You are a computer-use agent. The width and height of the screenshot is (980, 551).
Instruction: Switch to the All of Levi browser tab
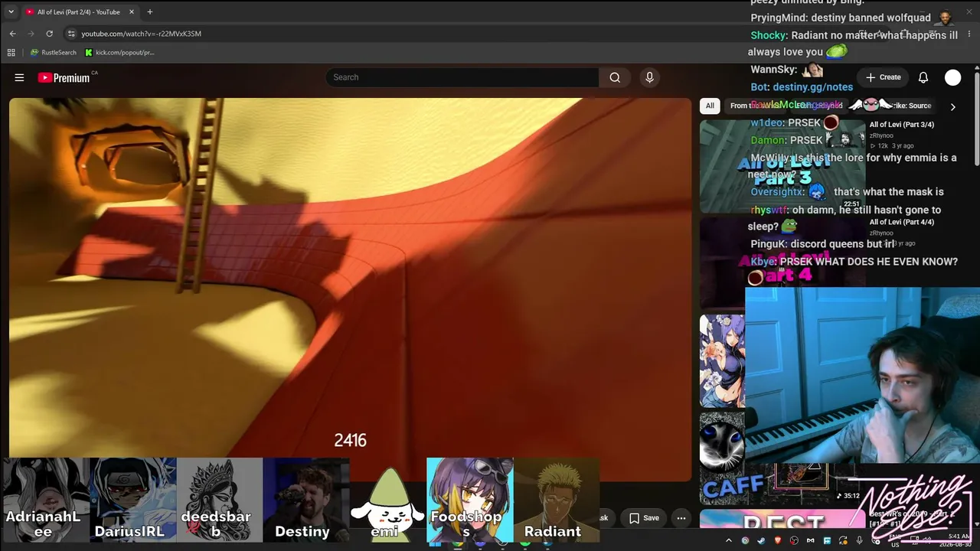78,12
